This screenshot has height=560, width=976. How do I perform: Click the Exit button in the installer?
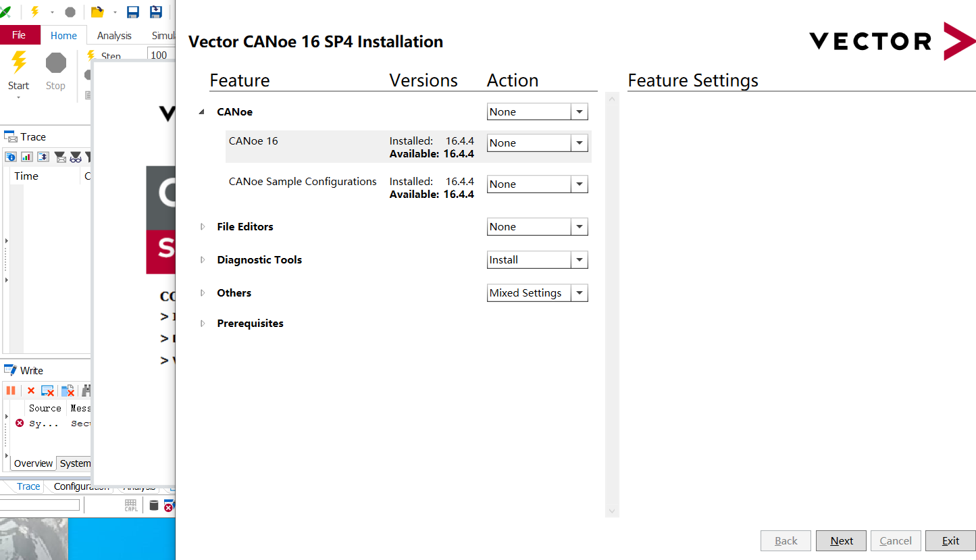[x=950, y=540]
